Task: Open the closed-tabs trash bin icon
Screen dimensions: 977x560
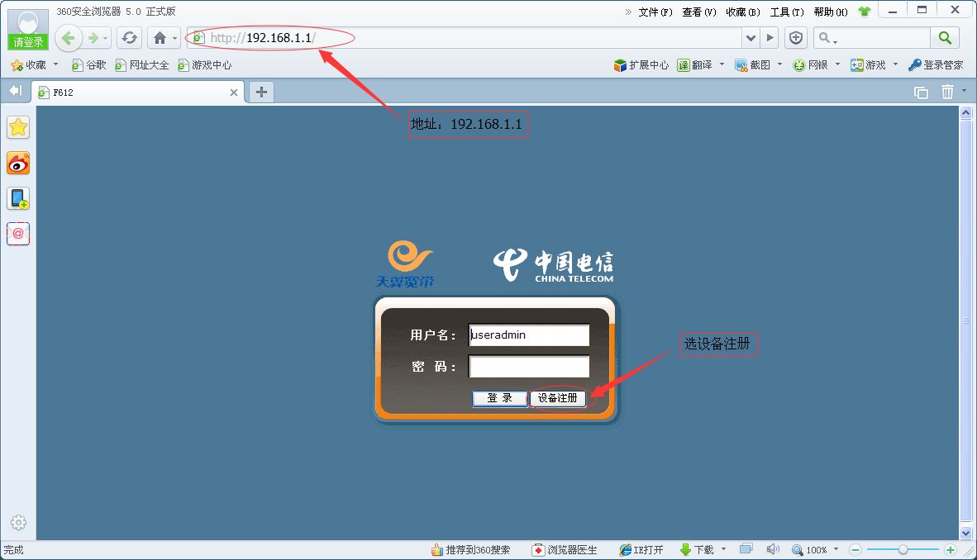Action: pos(947,93)
